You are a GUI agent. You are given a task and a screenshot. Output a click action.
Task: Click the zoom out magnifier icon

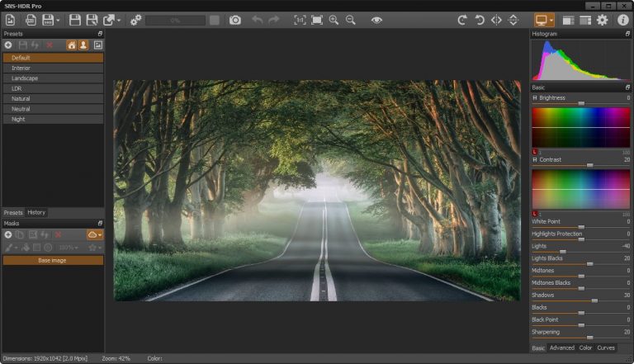351,20
